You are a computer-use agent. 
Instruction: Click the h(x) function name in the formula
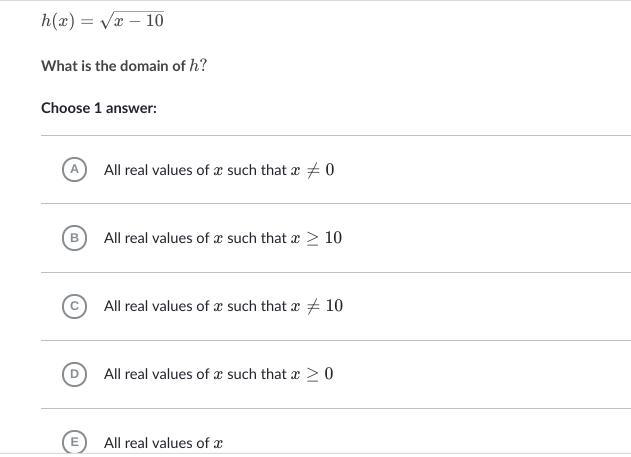click(58, 21)
